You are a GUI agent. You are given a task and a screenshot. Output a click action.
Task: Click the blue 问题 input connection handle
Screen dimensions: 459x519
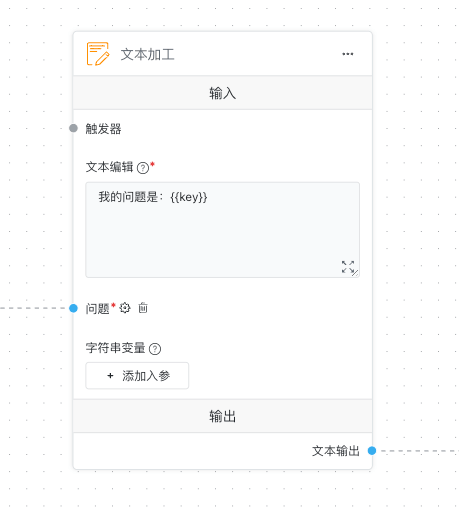73,308
